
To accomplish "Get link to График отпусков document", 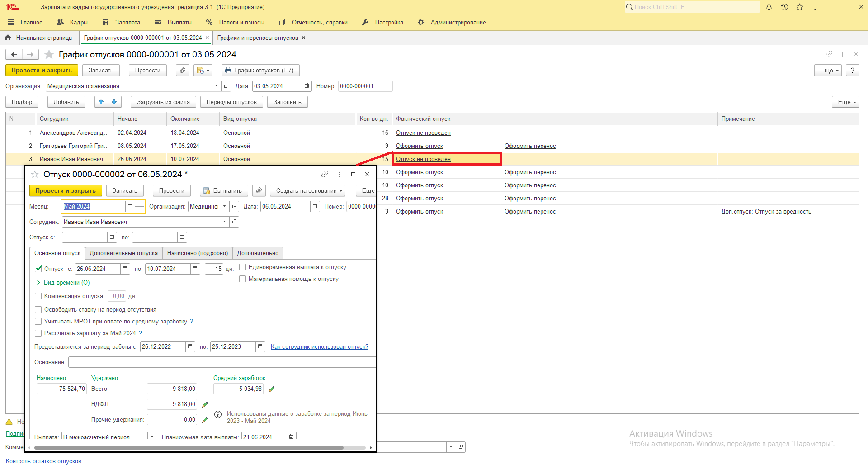I will click(x=829, y=54).
